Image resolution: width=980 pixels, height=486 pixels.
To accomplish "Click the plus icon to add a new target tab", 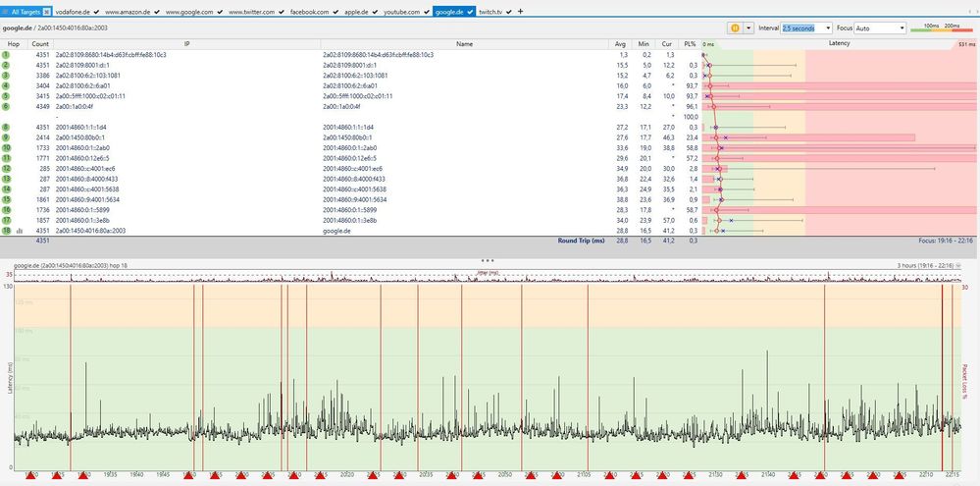I will pos(520,11).
